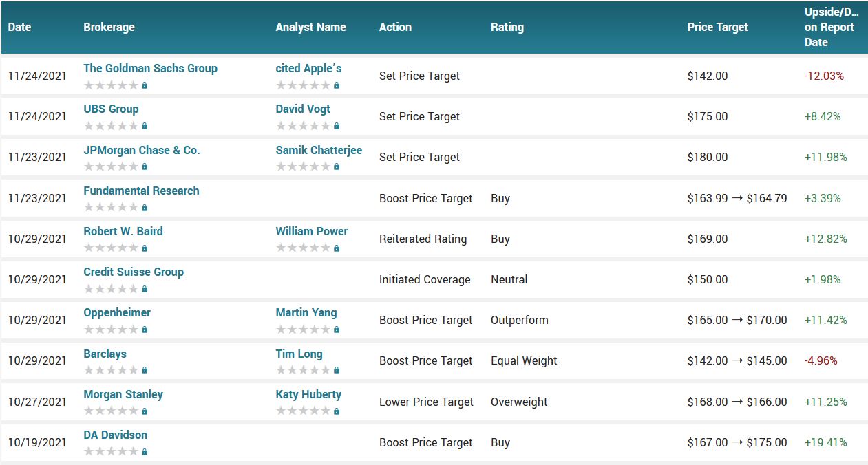Click the -12.03% downside value
The height and width of the screenshot is (465, 868).
tap(824, 76)
